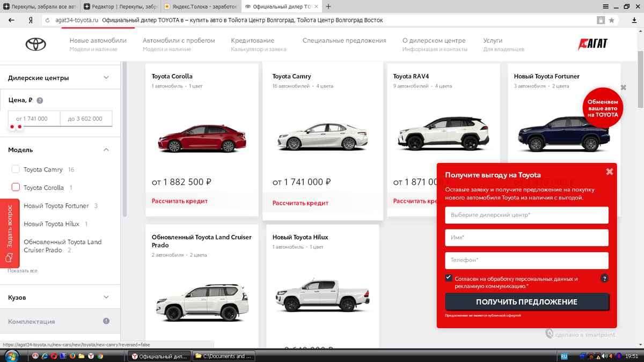Viewport: 644px width, 362px height.
Task: Click 'Рассчитать кредит' under Toyota Camry
Action: coord(300,203)
